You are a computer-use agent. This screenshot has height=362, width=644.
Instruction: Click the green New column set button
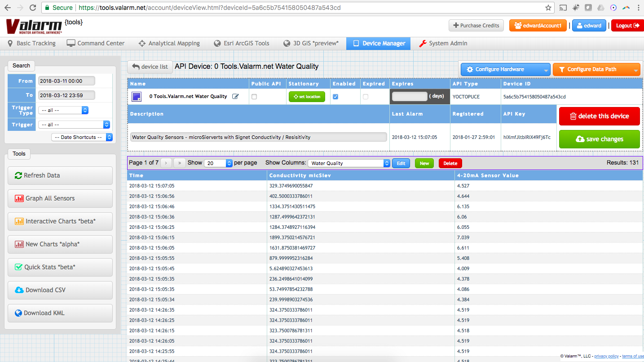[424, 163]
